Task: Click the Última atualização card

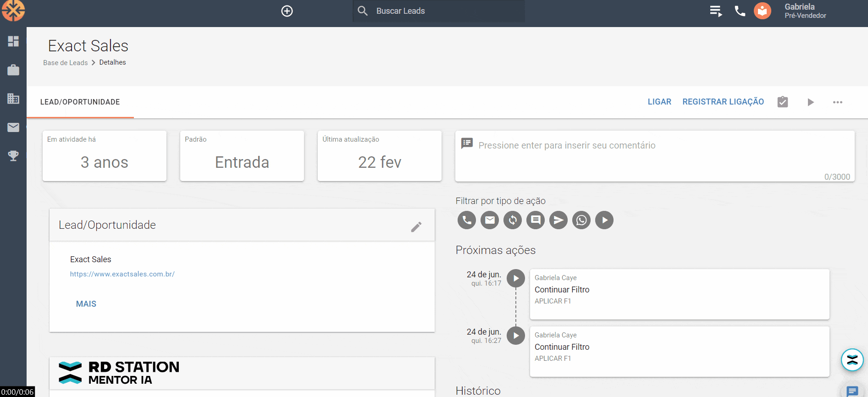Action: (380, 156)
